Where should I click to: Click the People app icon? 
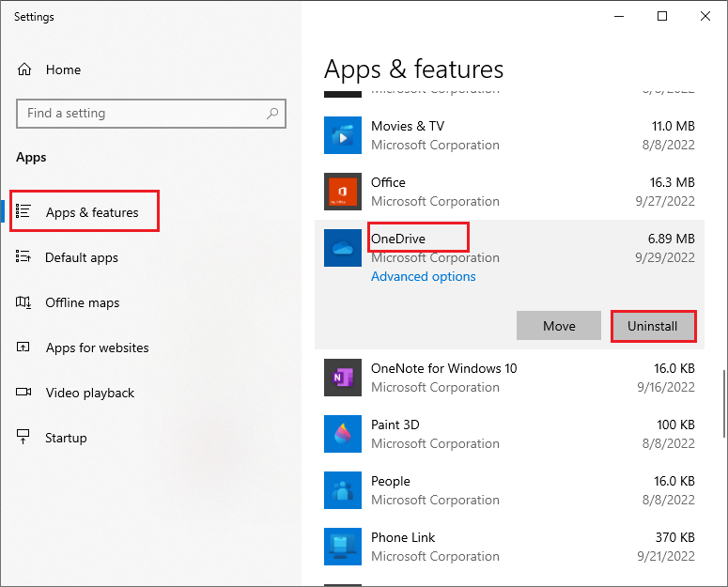tap(343, 490)
